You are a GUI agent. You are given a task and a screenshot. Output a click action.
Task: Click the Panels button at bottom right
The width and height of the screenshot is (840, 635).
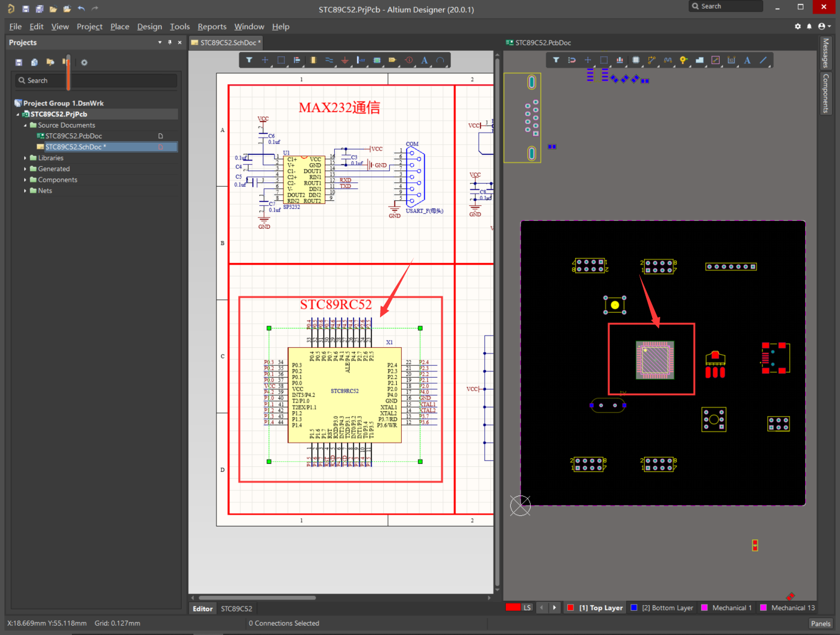coord(821,623)
